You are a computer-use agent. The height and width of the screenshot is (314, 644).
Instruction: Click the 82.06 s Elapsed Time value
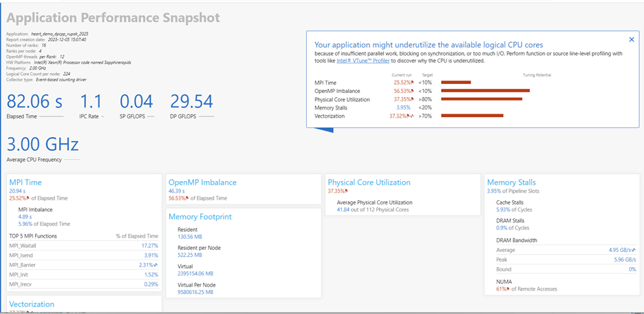click(34, 102)
